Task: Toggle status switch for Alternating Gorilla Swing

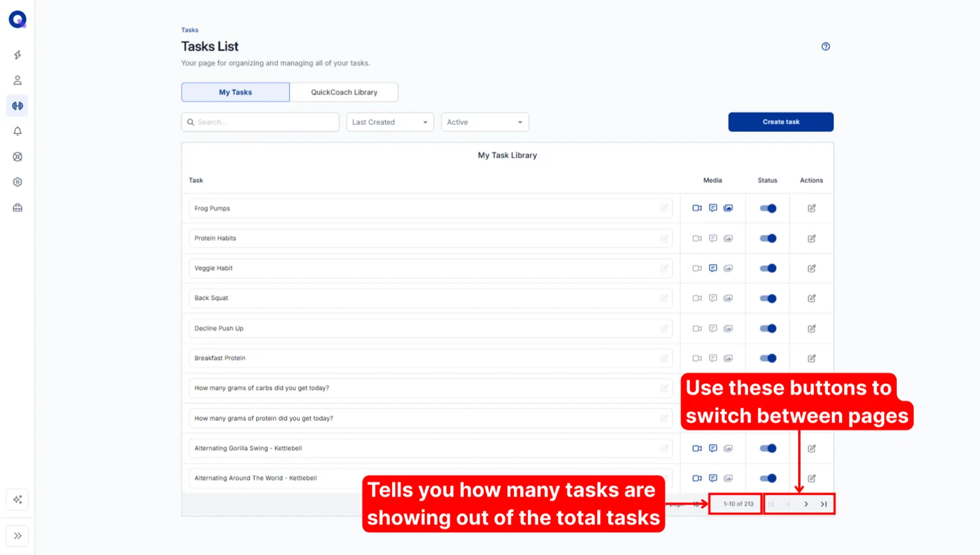Action: click(768, 448)
